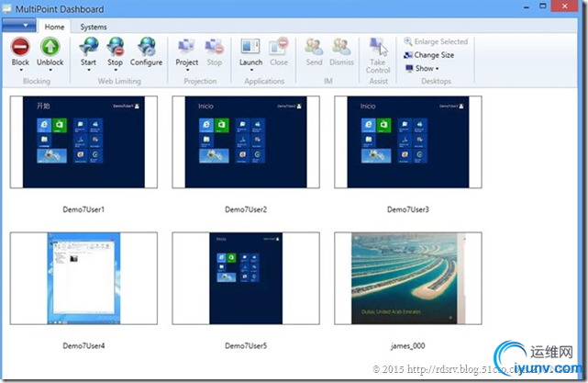Viewport: 588px width, 383px height.
Task: Select the Demo7User4 desktop thumbnail
Action: coord(83,278)
